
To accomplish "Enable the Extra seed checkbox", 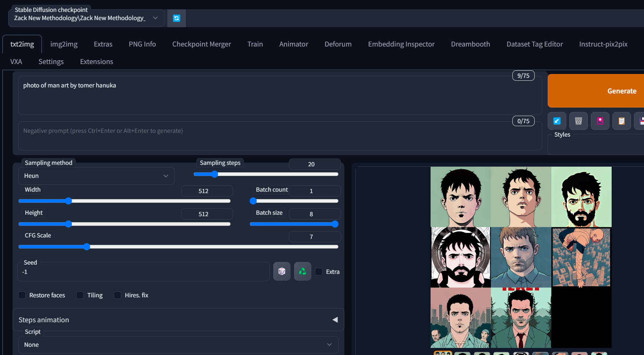I will [x=319, y=272].
